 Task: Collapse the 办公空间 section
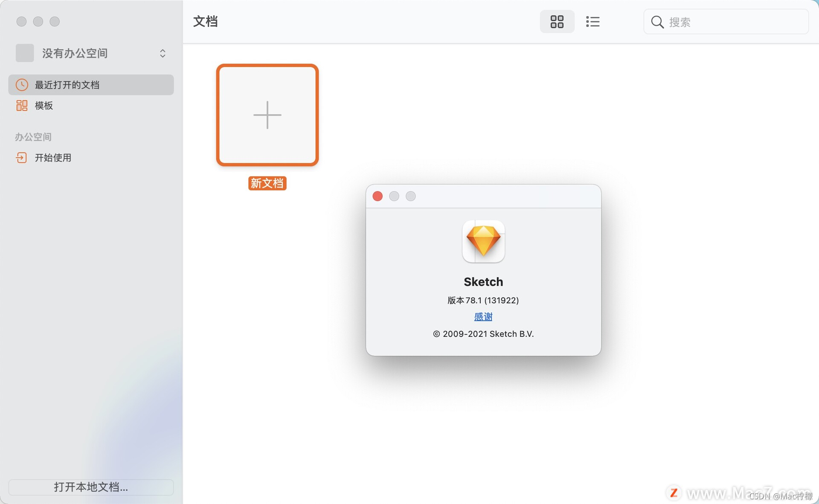coord(33,136)
